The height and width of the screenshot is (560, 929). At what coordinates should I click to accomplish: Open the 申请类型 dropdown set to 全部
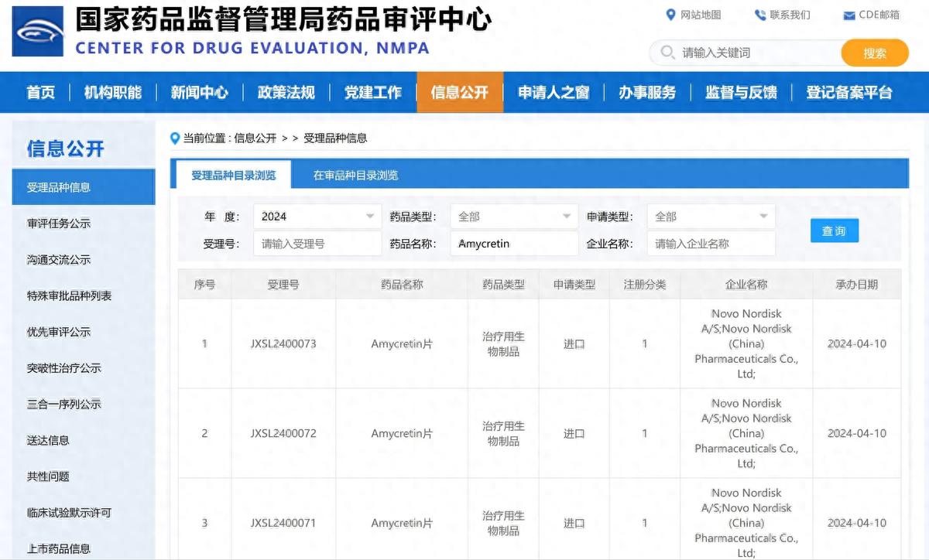coord(711,216)
